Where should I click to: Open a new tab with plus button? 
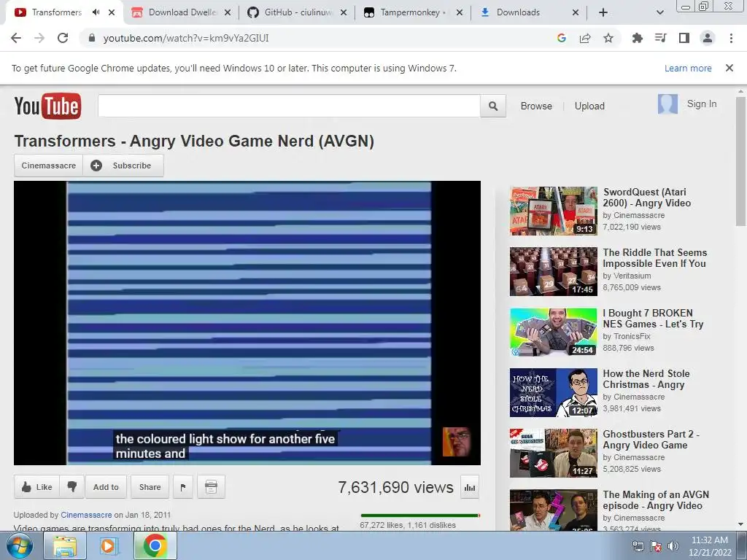tap(603, 12)
